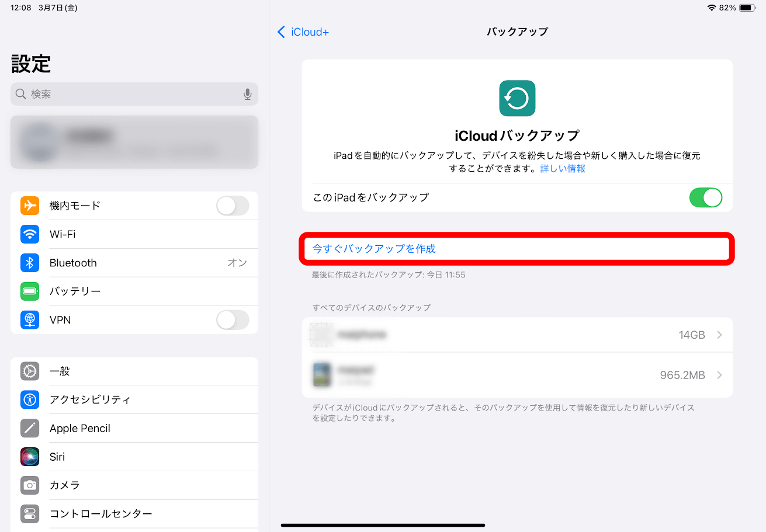Expand the 965.2MB backup chevron
766x532 pixels.
click(720, 375)
